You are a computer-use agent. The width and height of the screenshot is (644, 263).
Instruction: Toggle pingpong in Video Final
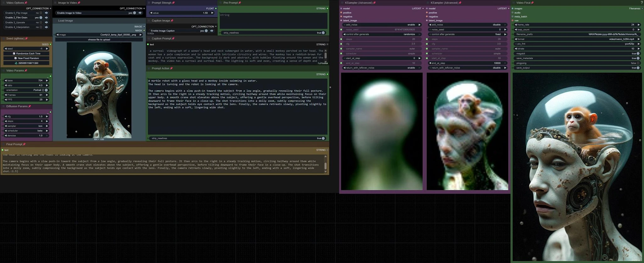(638, 63)
